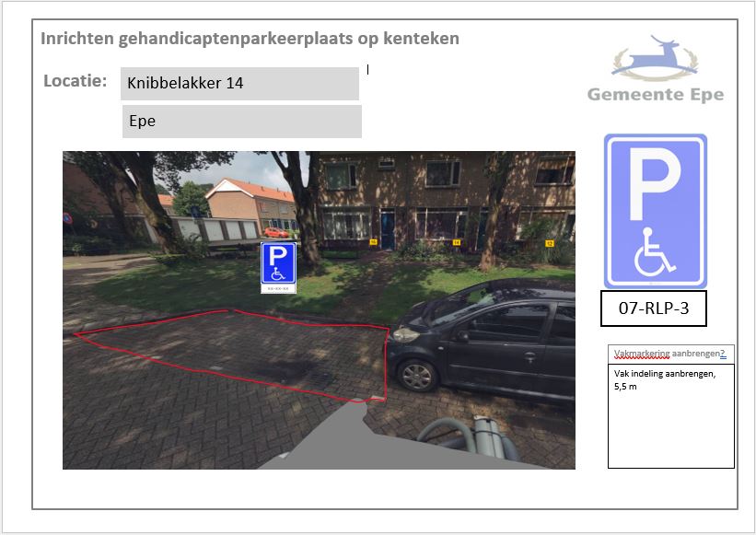Click the no-parking road sign at photo's left edge
The width and height of the screenshot is (756, 535).
[x=66, y=219]
